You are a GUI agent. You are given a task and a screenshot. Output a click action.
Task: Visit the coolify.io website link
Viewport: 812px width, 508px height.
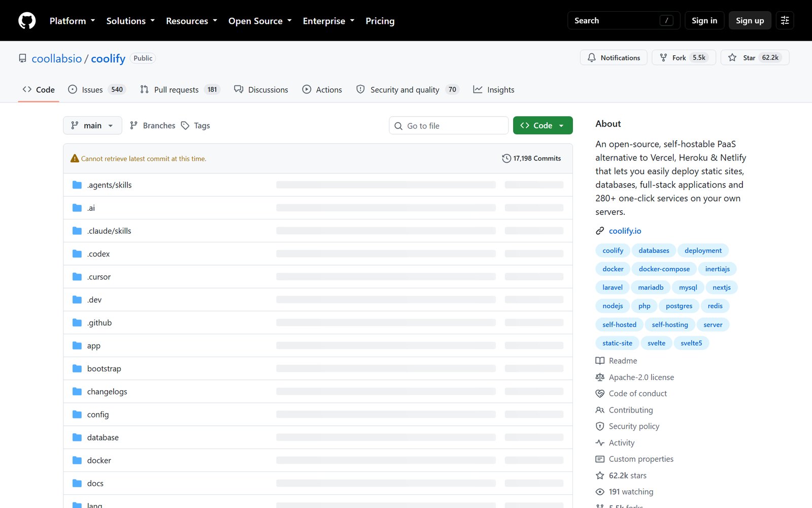pos(625,231)
